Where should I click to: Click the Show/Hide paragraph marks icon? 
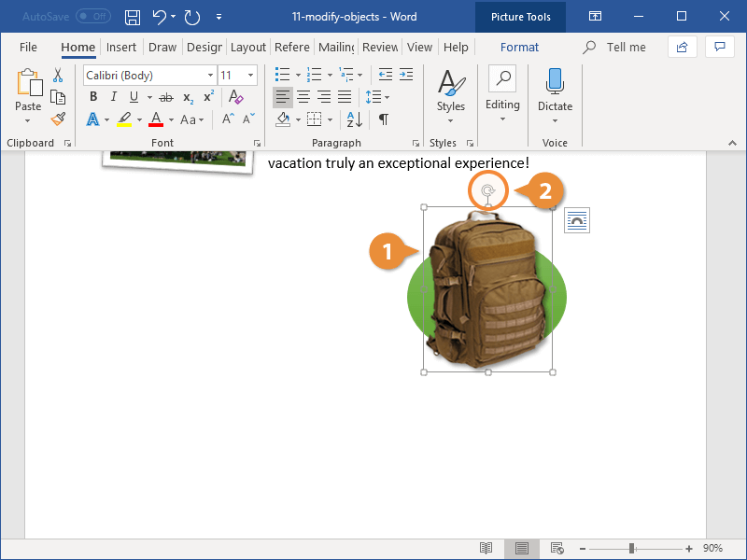[383, 119]
